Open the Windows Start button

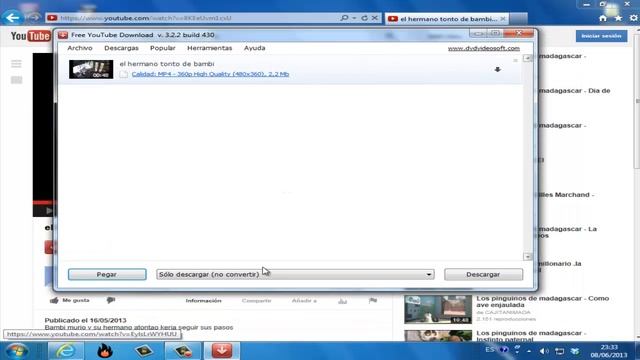[17, 351]
